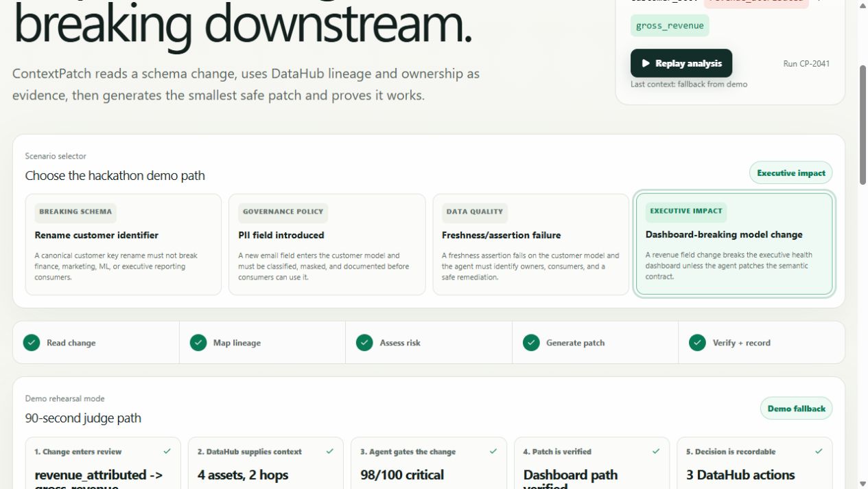Choose the PII field introduced scenario
Viewport: 868px width, 489px height.
(x=327, y=244)
